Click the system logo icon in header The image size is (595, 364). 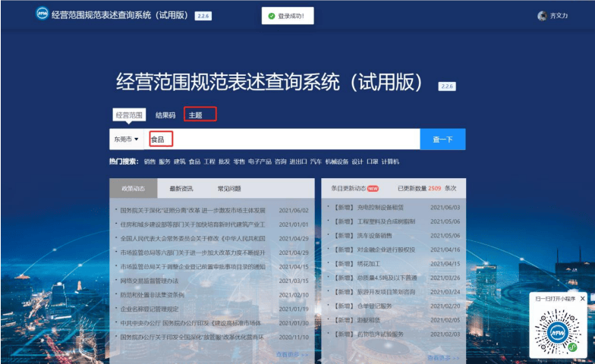(42, 15)
